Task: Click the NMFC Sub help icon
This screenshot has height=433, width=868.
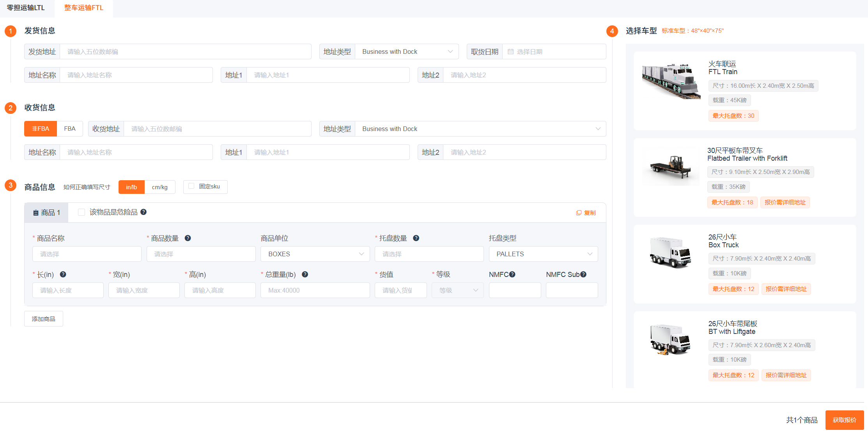Action: point(583,274)
